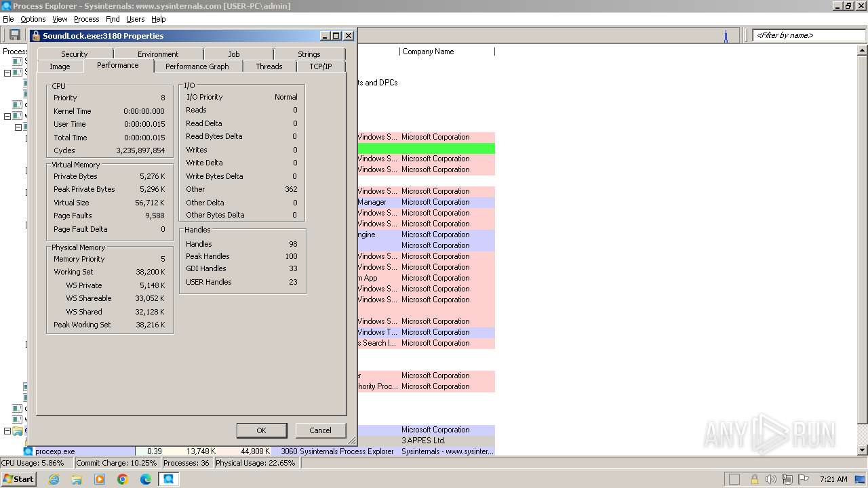Screen dimensions: 868x488
Task: Click the Physical Usage status bar entry
Action: click(x=256, y=463)
